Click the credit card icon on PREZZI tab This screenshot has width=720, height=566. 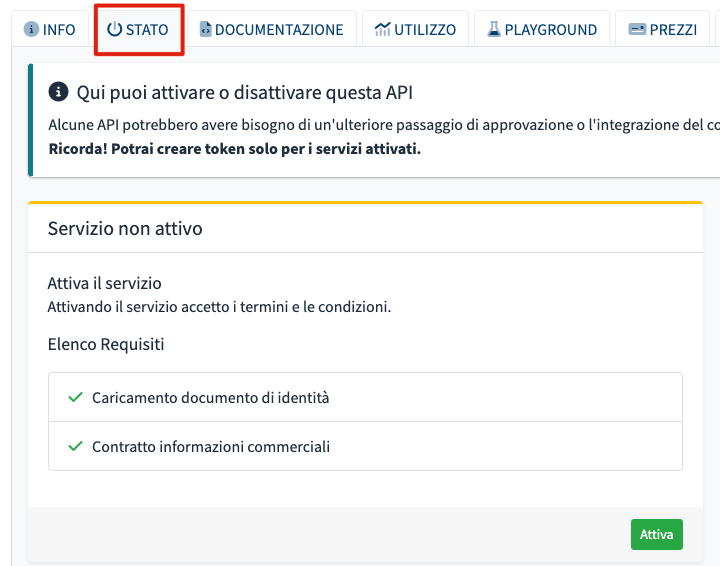pos(637,30)
